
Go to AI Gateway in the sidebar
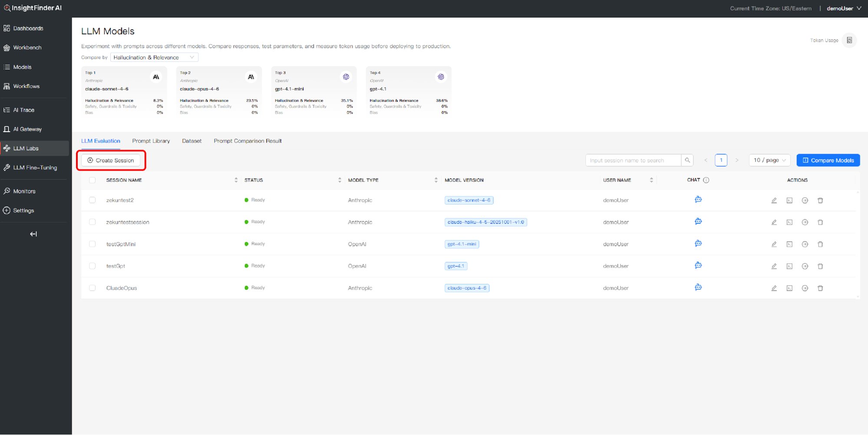click(27, 129)
